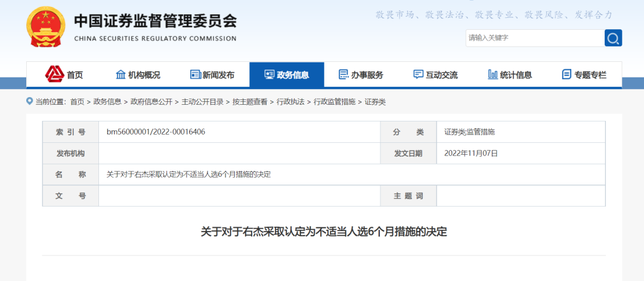Click the 文号 label cell
This screenshot has width=644, height=281.
click(x=70, y=196)
